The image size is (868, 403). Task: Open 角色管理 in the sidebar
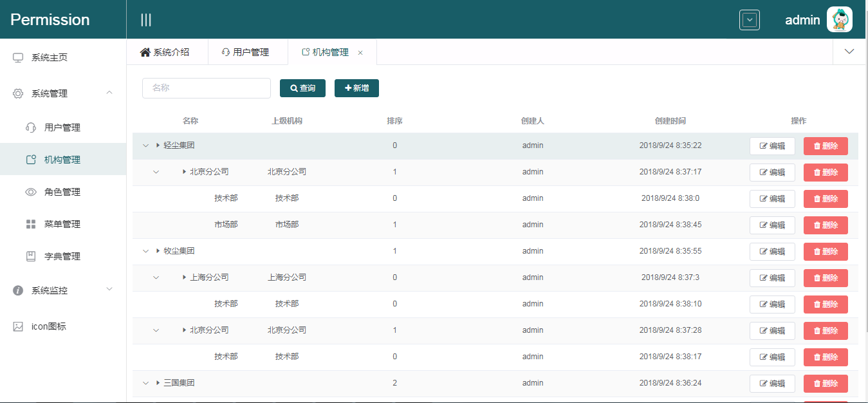pyautogui.click(x=63, y=192)
